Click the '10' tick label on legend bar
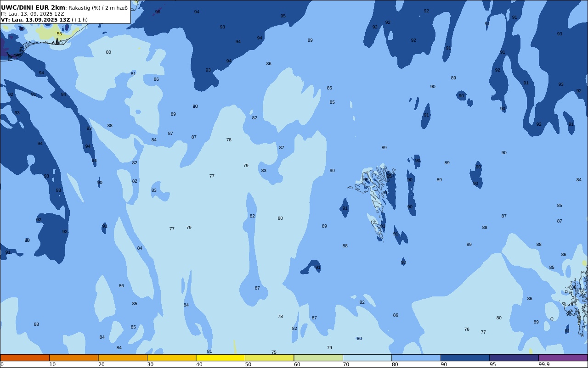 52,364
